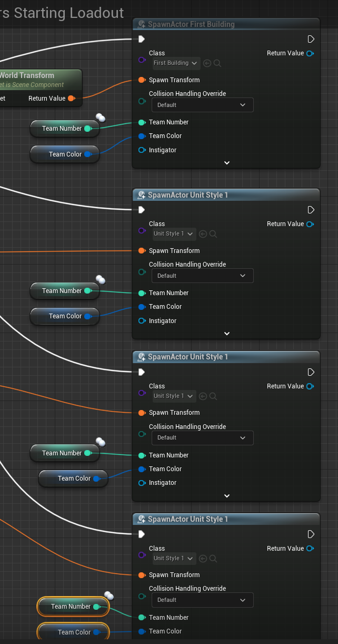Select the Get World Transform node header
The width and height of the screenshot is (338, 644).
(x=32, y=75)
